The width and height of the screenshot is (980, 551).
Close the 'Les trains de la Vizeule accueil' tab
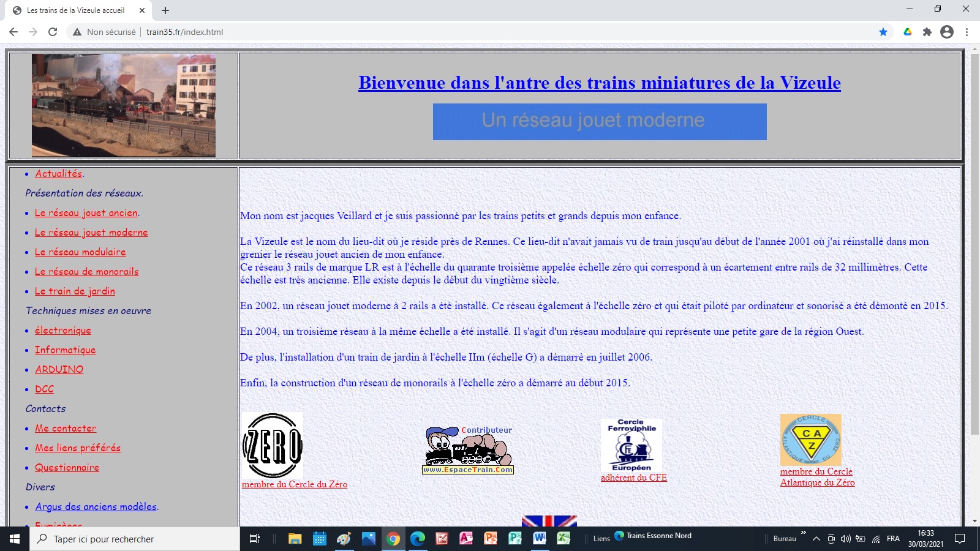[142, 10]
